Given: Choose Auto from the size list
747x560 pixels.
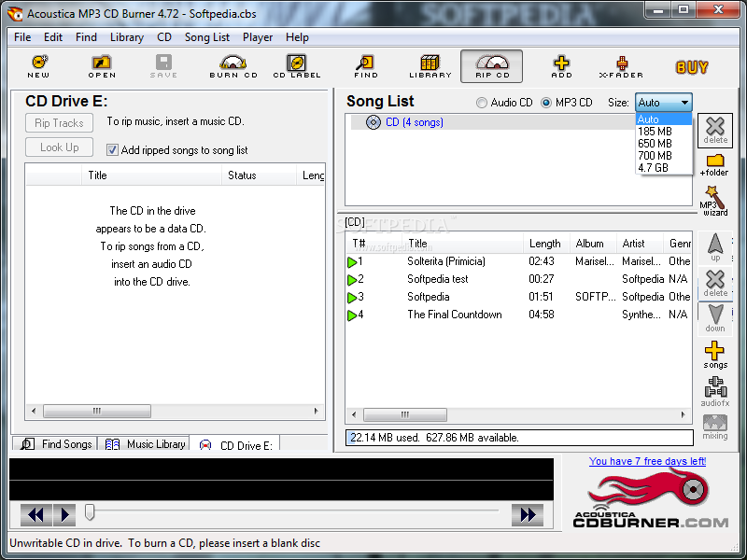Looking at the screenshot, I should coord(664,119).
